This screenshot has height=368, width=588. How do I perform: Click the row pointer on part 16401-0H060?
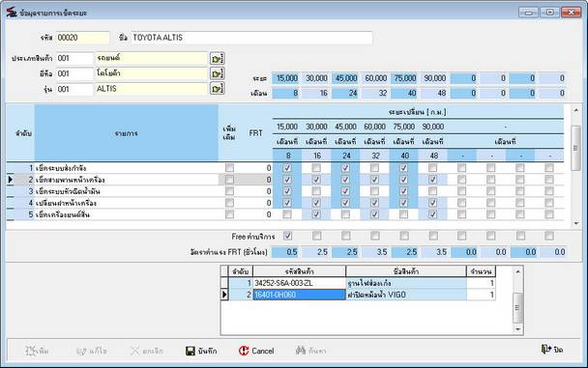(224, 295)
